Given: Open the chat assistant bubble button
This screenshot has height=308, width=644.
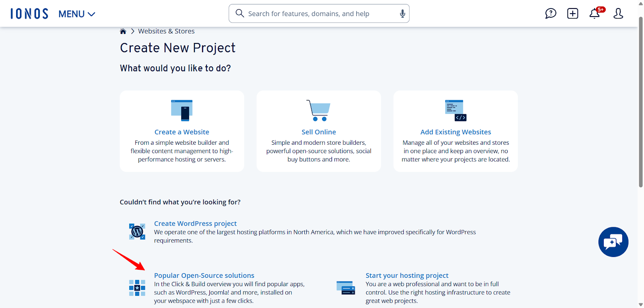Looking at the screenshot, I should 613,242.
